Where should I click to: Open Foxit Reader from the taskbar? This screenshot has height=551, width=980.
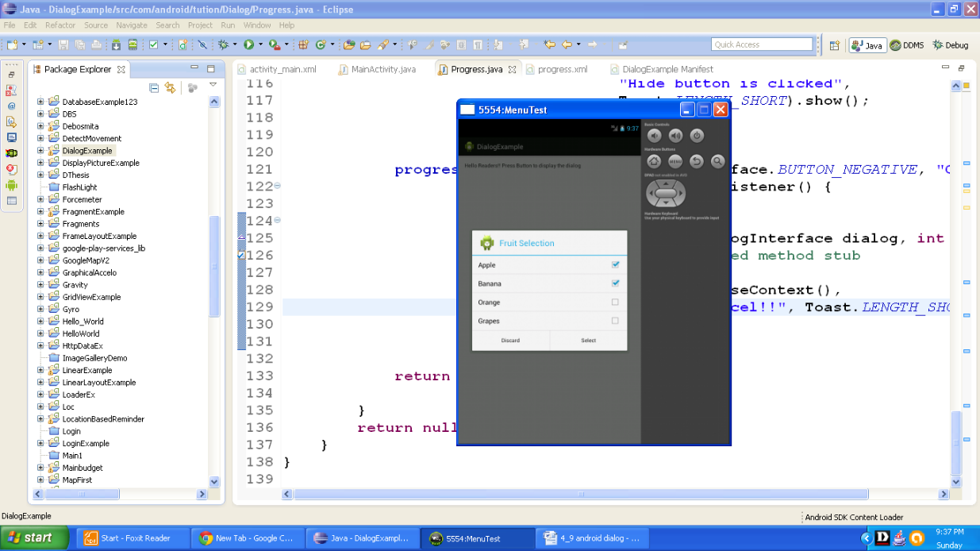[x=133, y=538]
